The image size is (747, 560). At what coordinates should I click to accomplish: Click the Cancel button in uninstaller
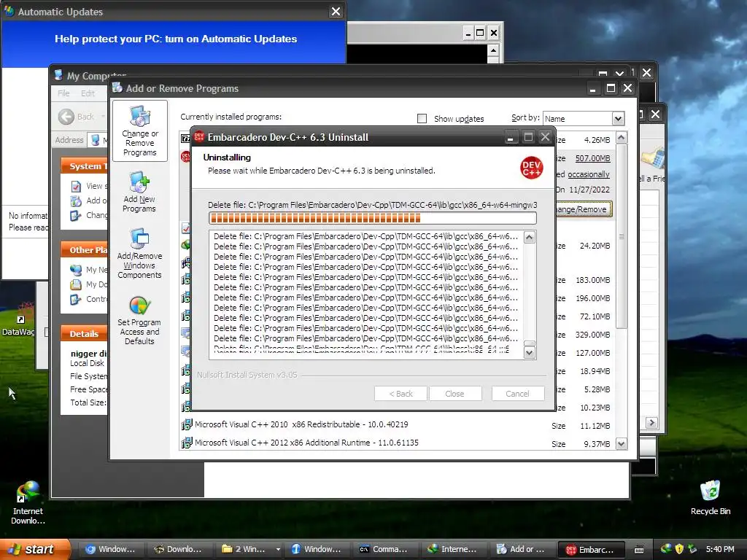tap(518, 394)
